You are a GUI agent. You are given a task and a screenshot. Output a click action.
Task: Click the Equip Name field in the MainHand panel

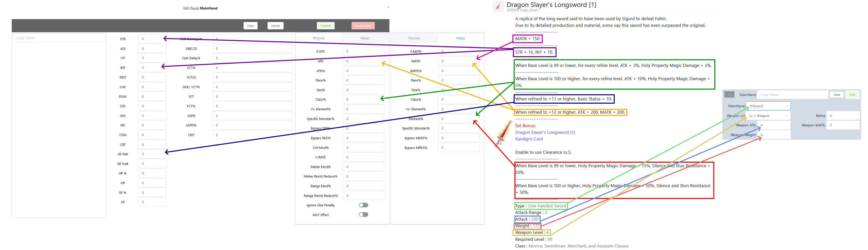tap(792, 95)
